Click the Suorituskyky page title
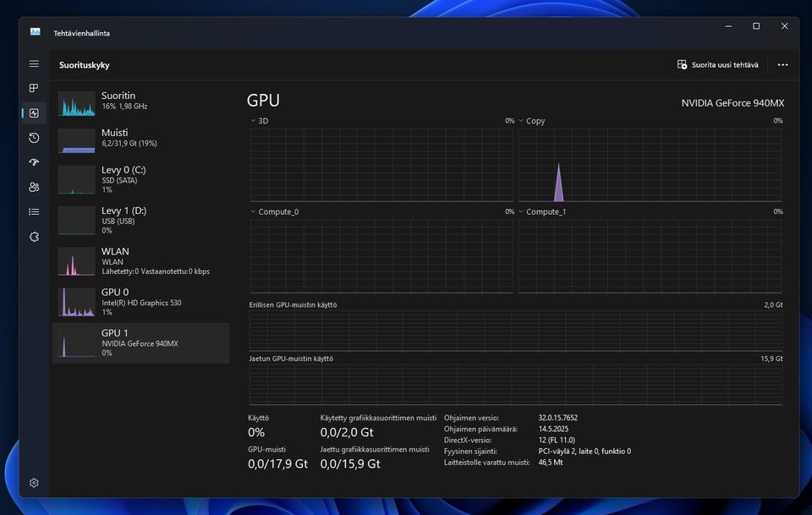Screen dimensions: 812x515 click(84, 65)
